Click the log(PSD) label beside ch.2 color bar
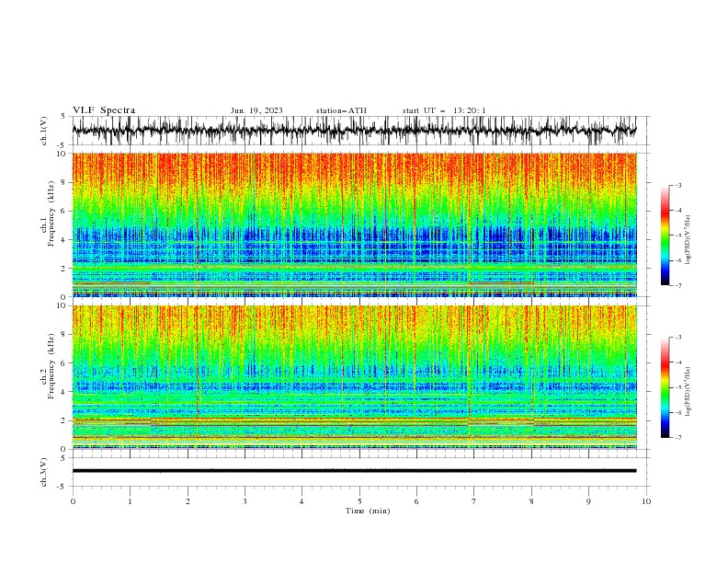This screenshot has height=563, width=728. tap(688, 392)
